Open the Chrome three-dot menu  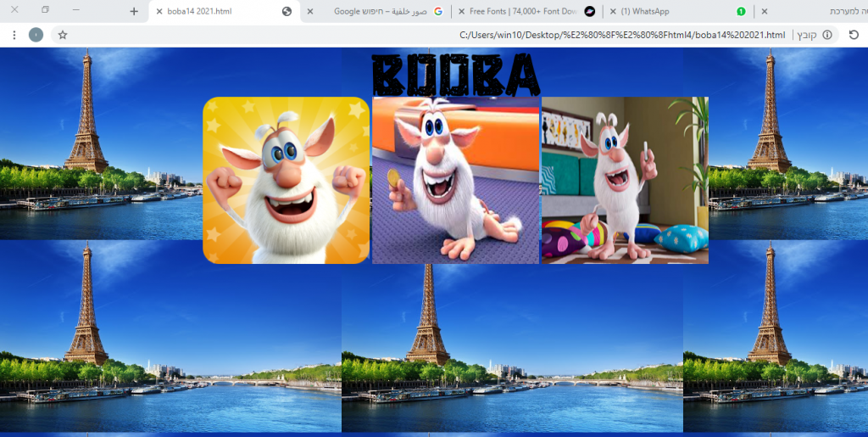pos(14,35)
